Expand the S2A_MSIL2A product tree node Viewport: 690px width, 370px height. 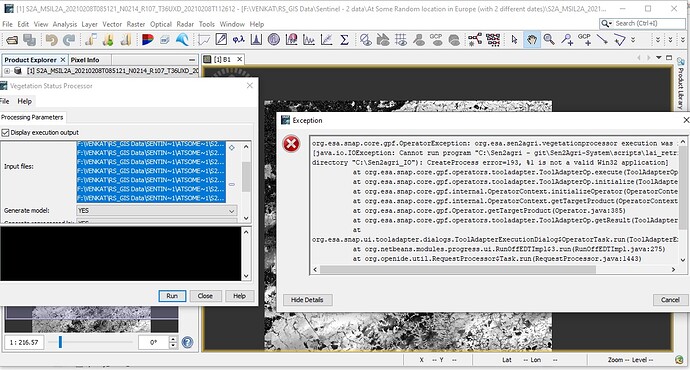(7, 70)
